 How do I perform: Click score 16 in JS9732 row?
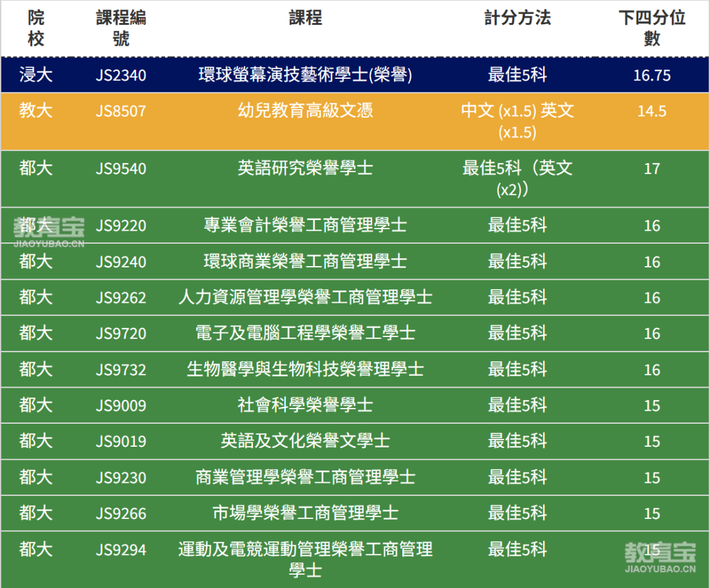click(651, 370)
